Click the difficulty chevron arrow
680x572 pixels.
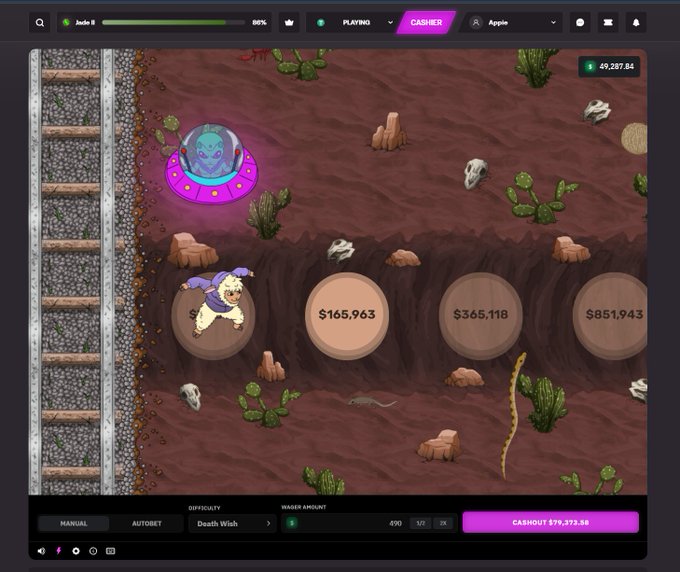pyautogui.click(x=268, y=523)
